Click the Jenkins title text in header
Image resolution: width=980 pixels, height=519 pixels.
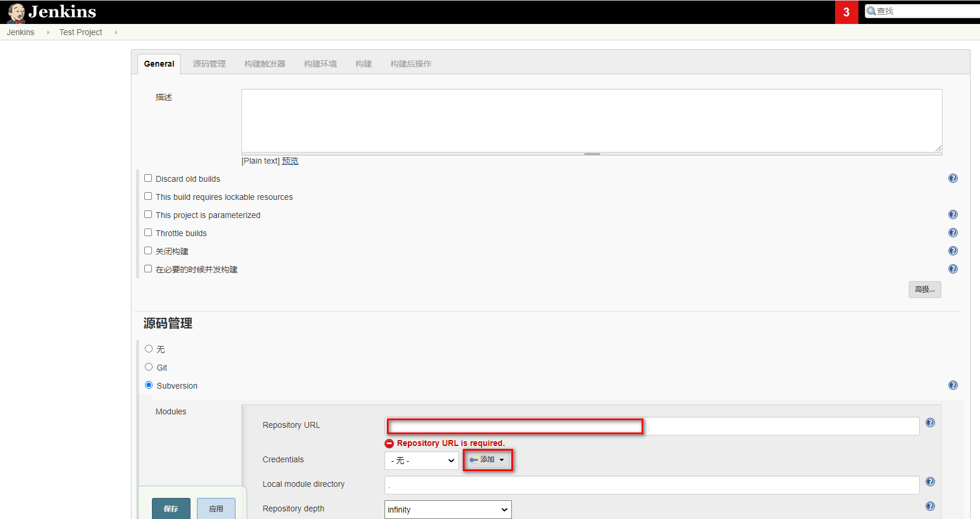[63, 12]
